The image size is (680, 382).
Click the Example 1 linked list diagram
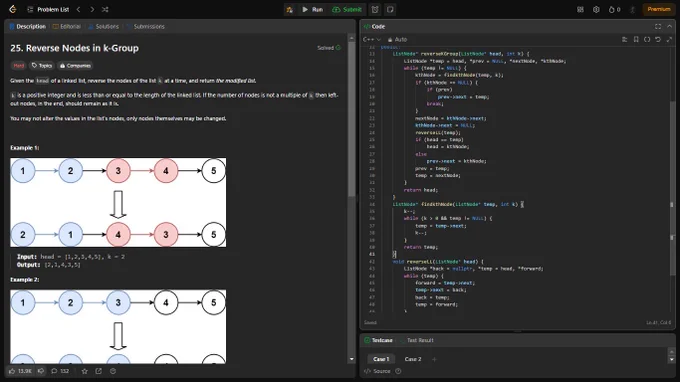118,202
